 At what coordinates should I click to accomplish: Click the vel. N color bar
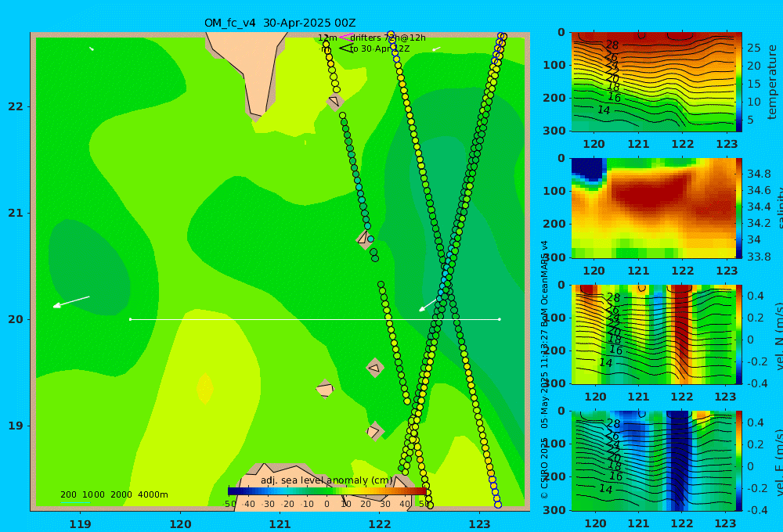coord(739,334)
